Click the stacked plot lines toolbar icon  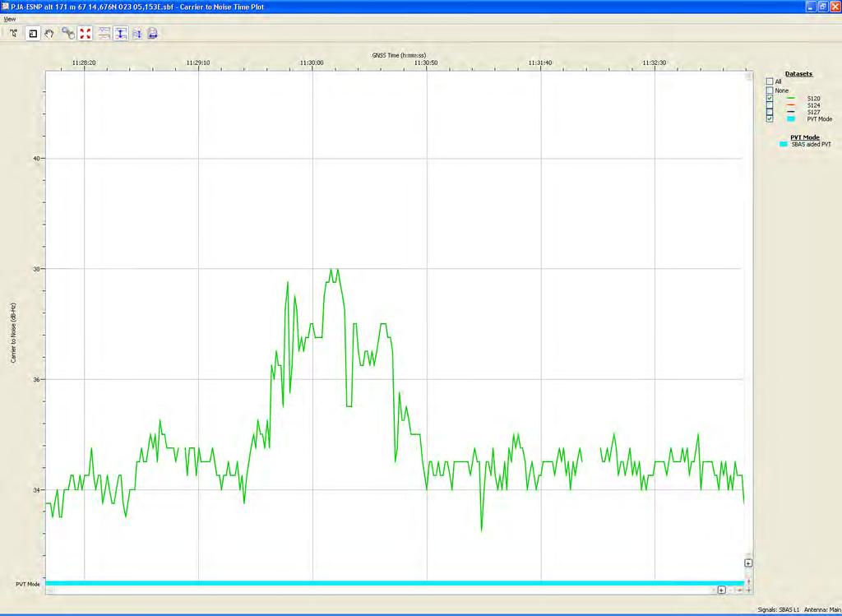click(x=104, y=33)
